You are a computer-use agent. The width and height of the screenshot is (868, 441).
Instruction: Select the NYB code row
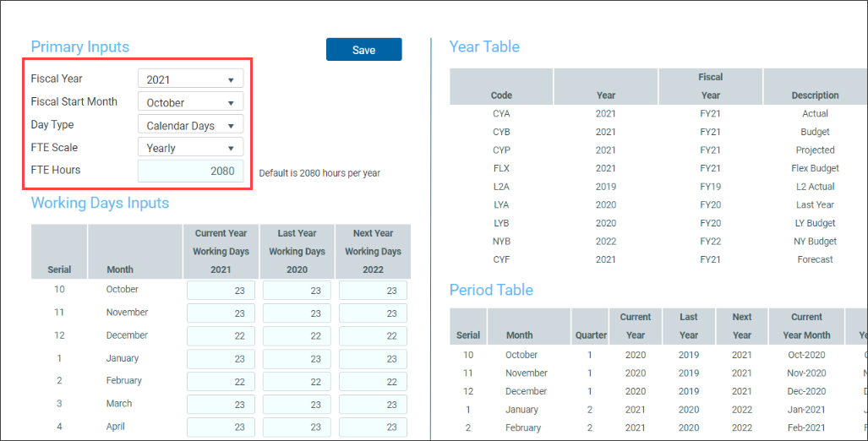(x=501, y=242)
